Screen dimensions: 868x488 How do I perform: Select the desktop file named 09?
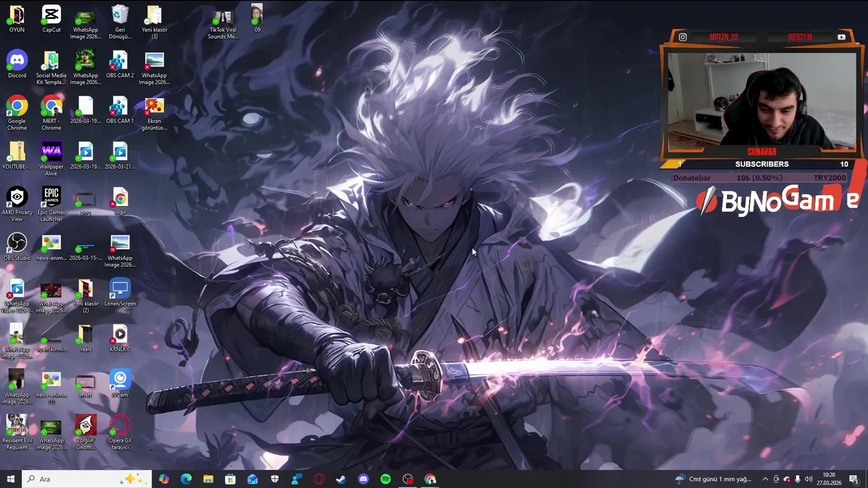pyautogui.click(x=257, y=19)
